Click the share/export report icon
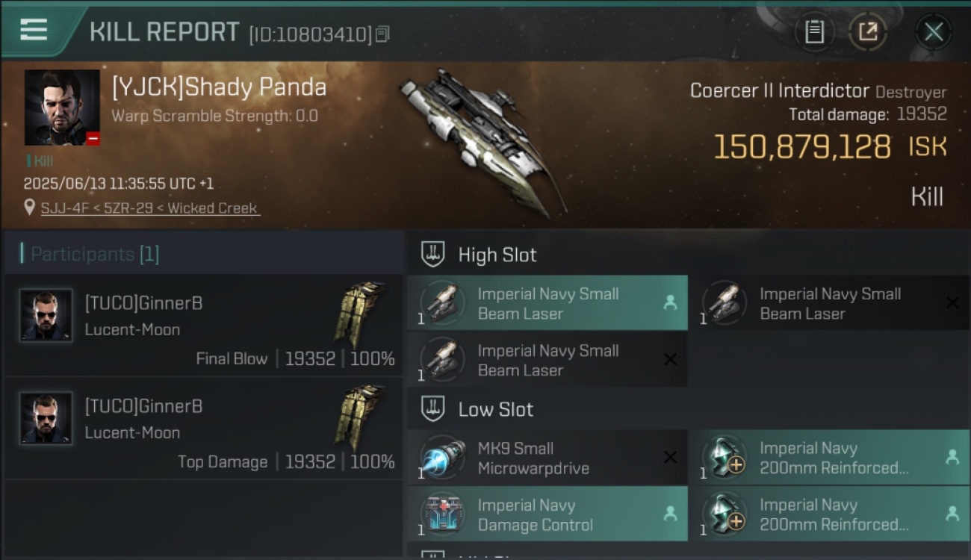Image resolution: width=971 pixels, height=560 pixels. 867,32
